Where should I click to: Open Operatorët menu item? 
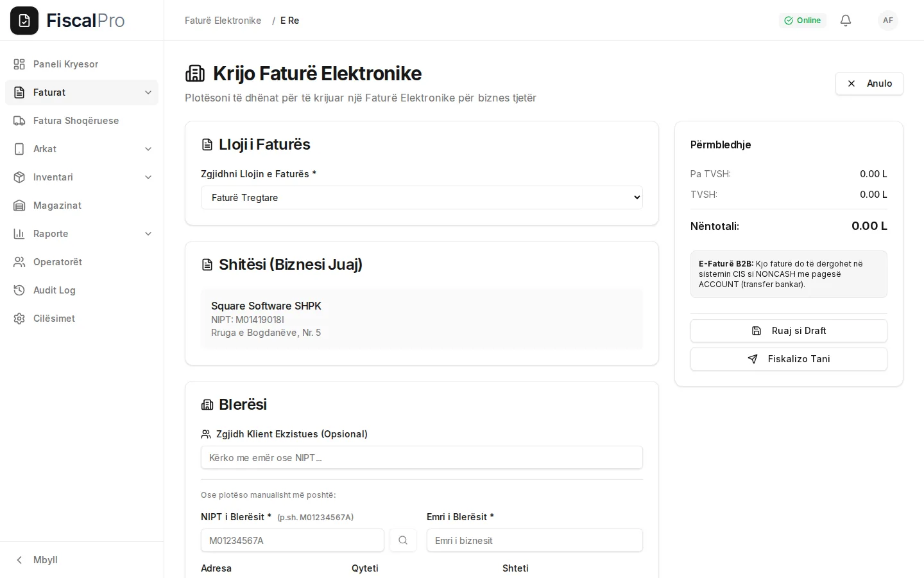click(x=81, y=262)
